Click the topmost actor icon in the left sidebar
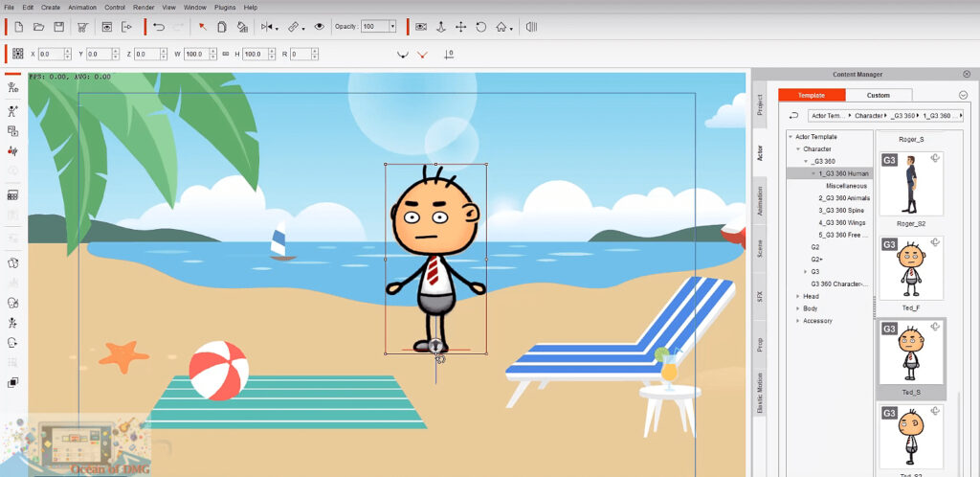This screenshot has height=477, width=980. [12, 87]
